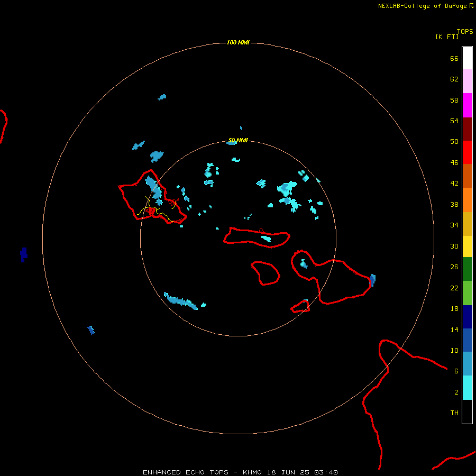Click the "58" legend value

454,100
